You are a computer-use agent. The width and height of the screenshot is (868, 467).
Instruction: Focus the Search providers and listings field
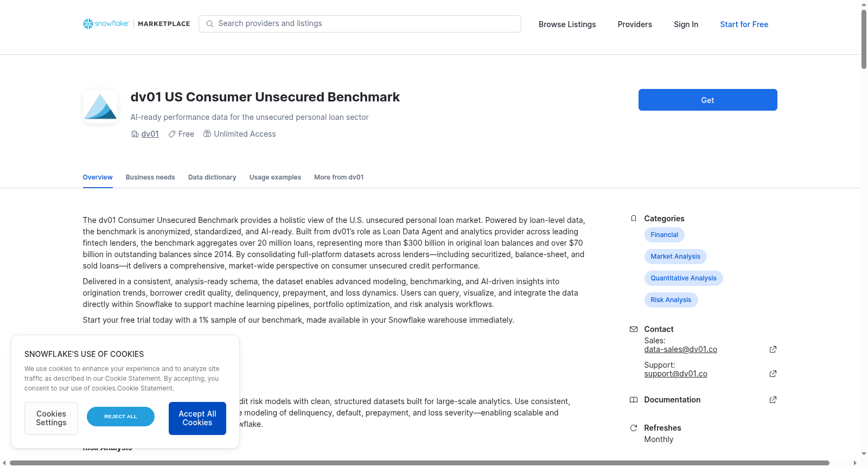coord(360,24)
